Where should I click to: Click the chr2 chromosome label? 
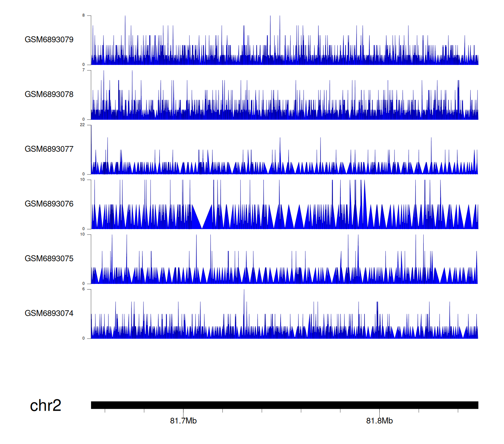[45, 405]
